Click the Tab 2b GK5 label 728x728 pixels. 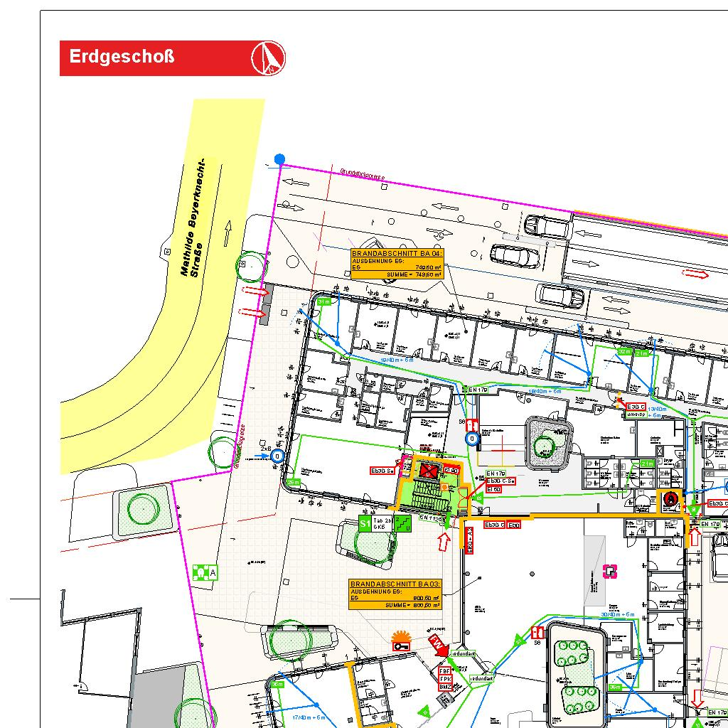pos(382,524)
